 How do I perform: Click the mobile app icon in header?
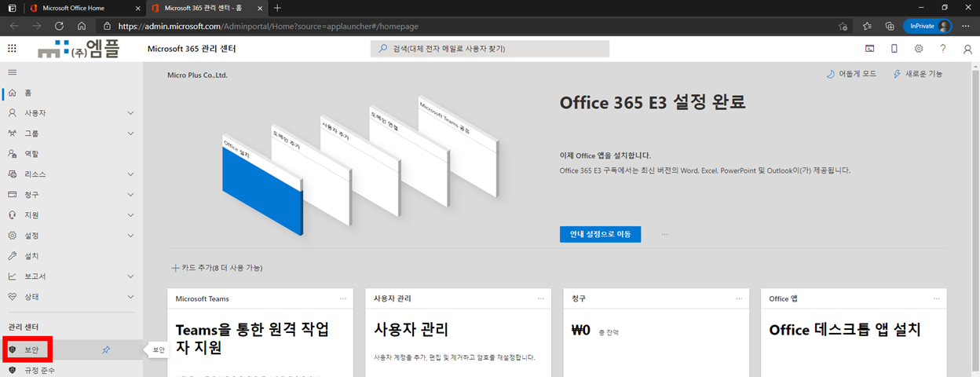tap(894, 49)
